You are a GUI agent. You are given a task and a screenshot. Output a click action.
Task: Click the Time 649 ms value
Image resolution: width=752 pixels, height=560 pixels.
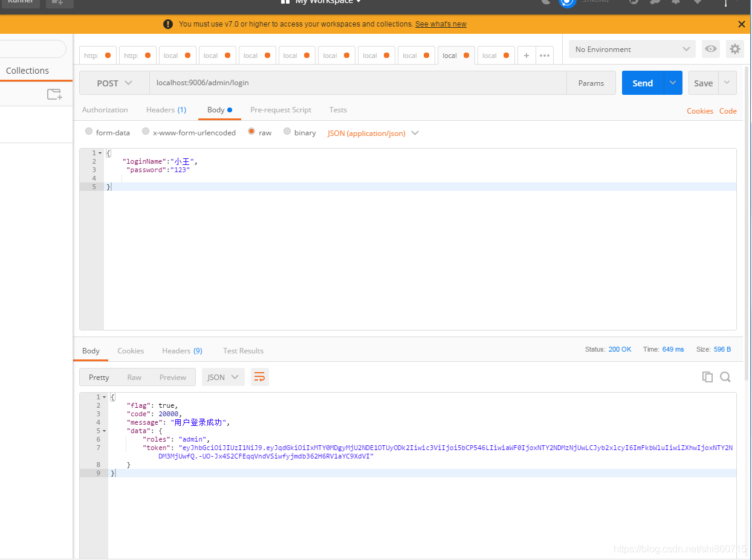pyautogui.click(x=673, y=349)
